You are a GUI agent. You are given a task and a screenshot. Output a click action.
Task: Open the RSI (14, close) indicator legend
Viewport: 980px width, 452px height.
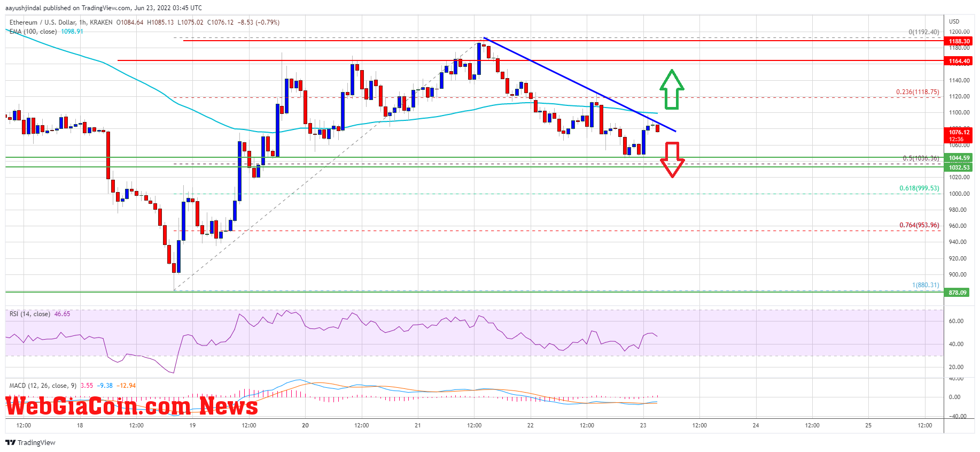point(30,314)
